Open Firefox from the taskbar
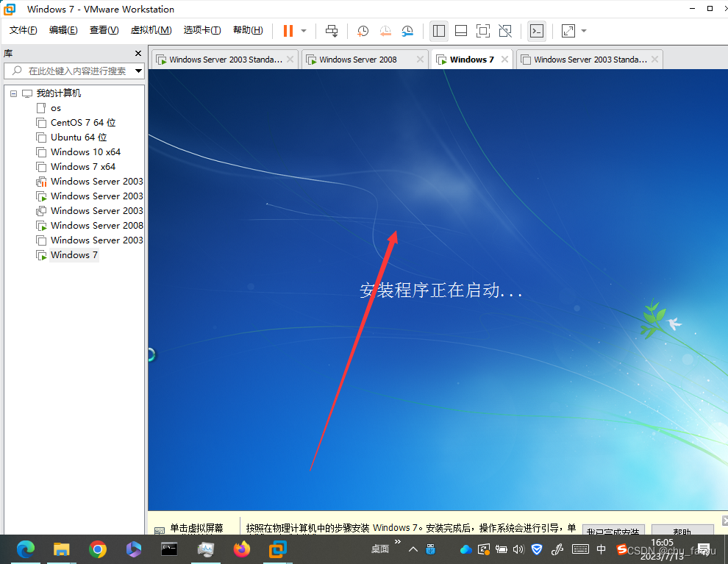 (x=241, y=549)
